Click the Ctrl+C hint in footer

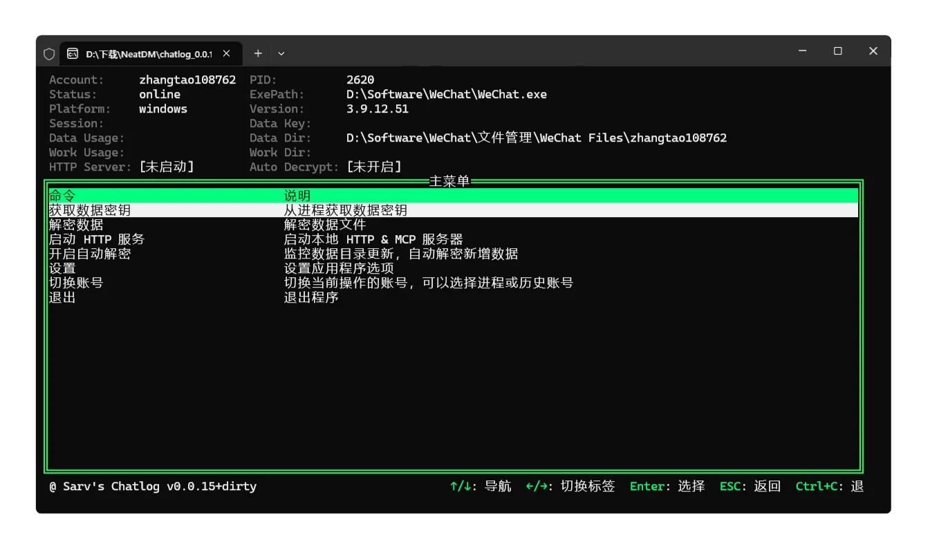(x=830, y=486)
